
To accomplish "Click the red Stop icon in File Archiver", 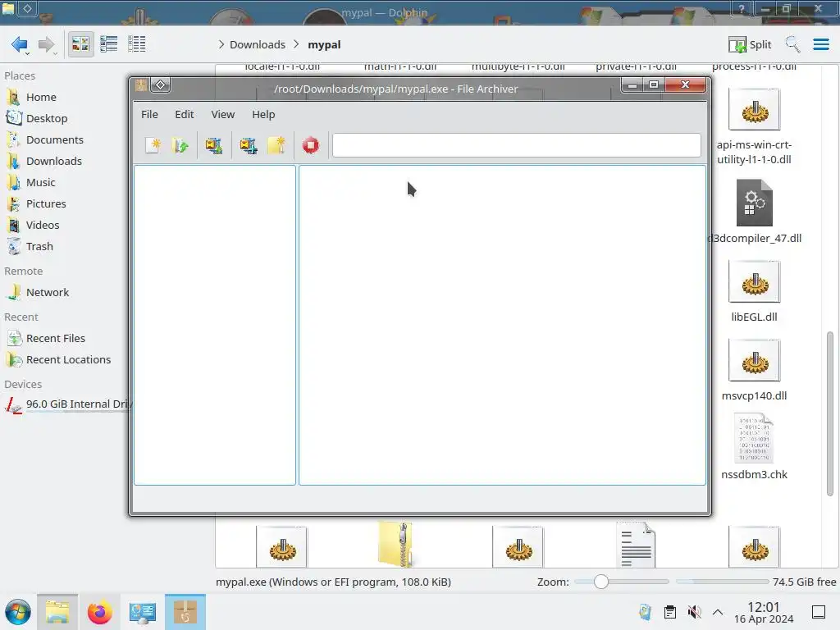I will [311, 145].
